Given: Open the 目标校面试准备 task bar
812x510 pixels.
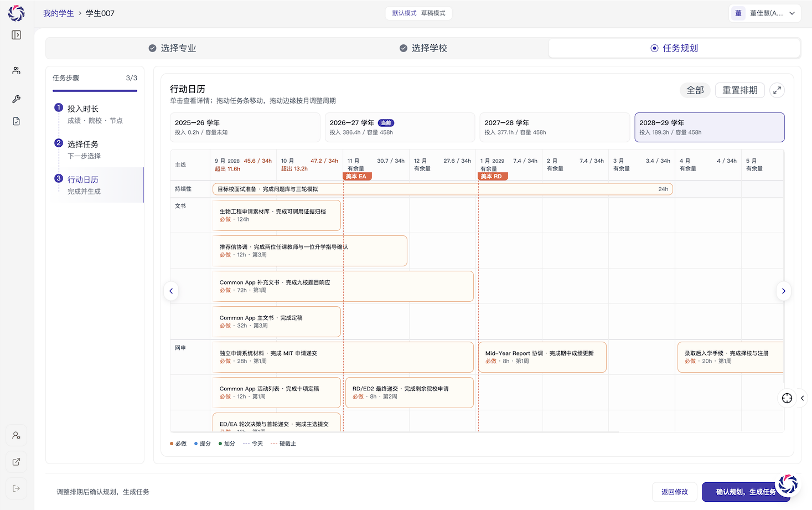Looking at the screenshot, I should [443, 189].
